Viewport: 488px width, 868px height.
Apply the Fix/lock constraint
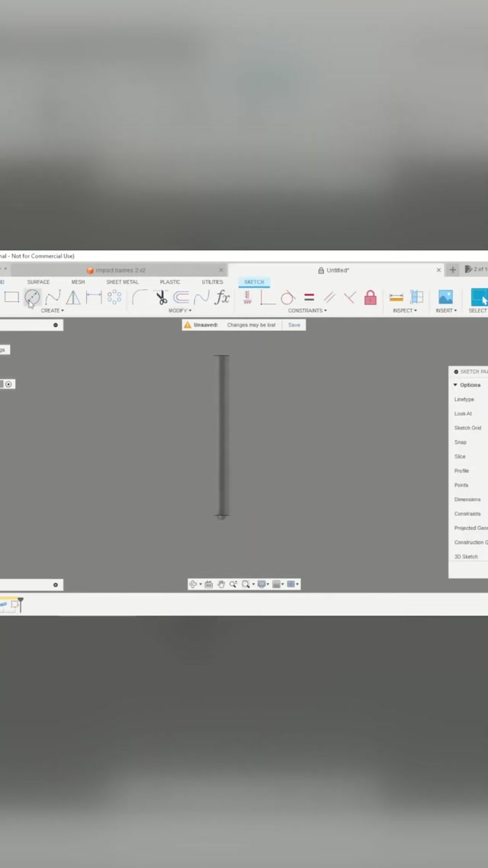click(x=370, y=297)
